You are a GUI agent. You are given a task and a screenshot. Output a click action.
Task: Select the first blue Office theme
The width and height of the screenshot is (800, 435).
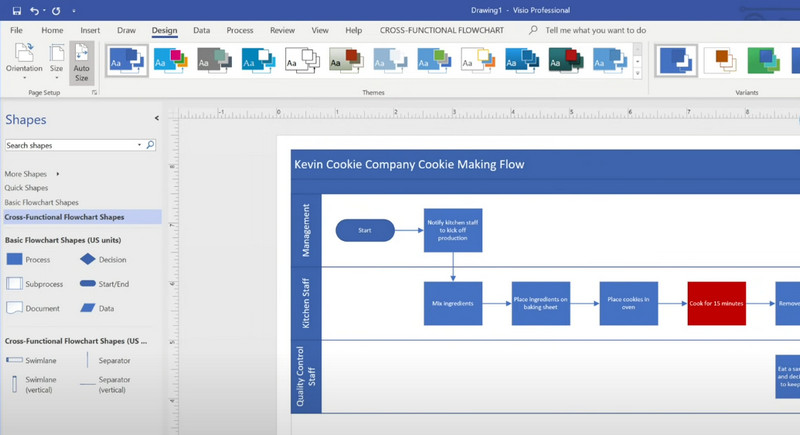click(x=127, y=60)
